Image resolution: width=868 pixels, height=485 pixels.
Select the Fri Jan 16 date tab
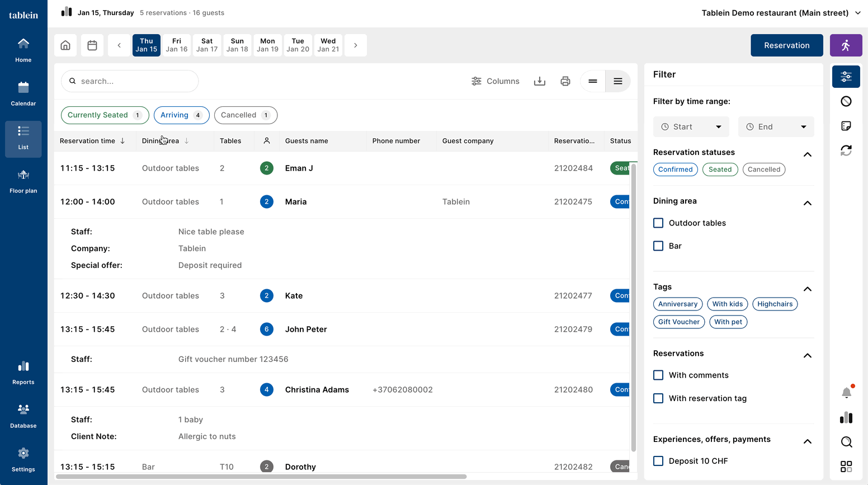click(177, 45)
